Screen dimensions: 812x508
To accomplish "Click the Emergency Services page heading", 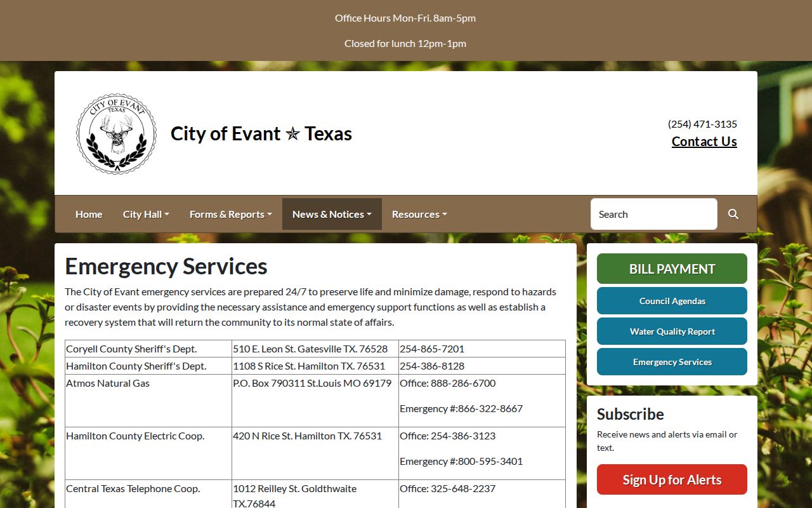I will pos(166,267).
